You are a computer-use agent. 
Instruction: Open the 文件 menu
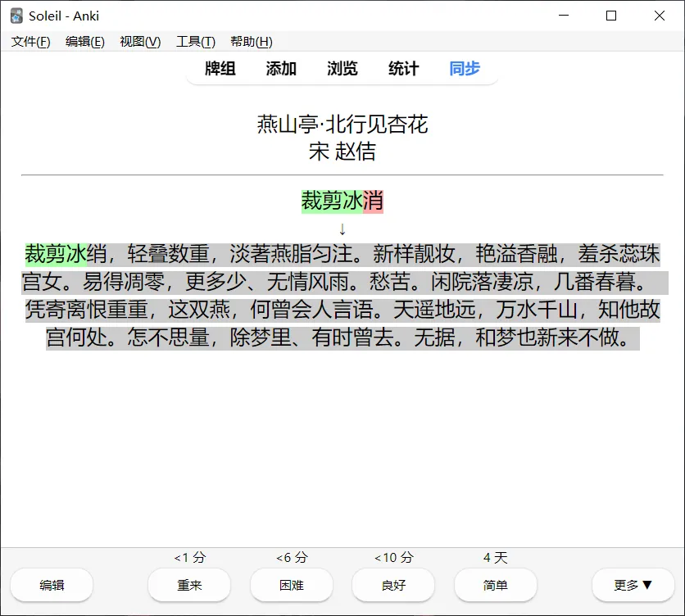[29, 42]
